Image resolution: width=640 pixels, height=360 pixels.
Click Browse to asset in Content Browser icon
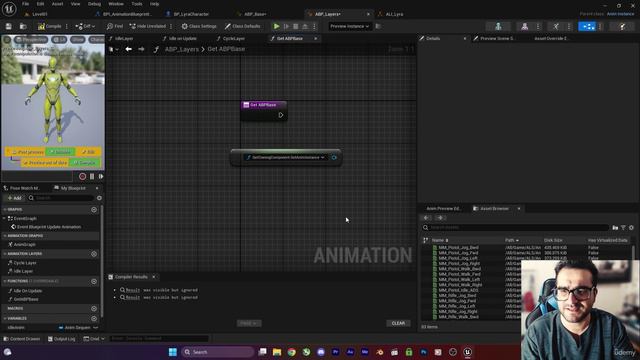[x=23, y=26]
